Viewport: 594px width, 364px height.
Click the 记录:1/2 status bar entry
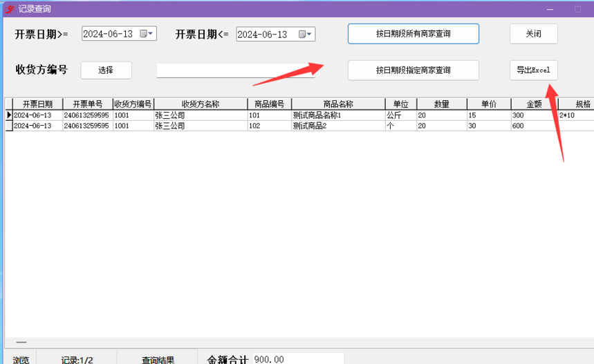pos(77,359)
